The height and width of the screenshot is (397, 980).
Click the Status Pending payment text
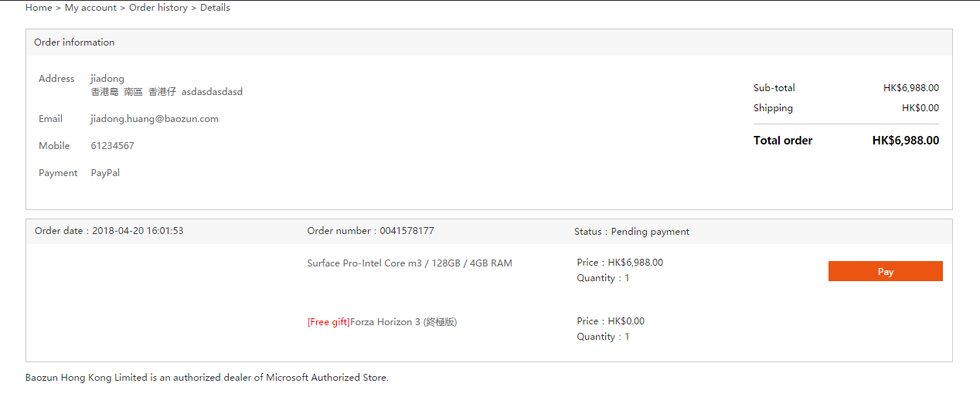click(x=631, y=232)
